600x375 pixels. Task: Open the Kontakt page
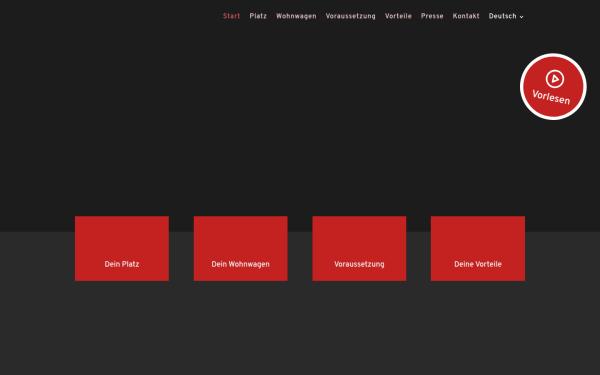466,16
